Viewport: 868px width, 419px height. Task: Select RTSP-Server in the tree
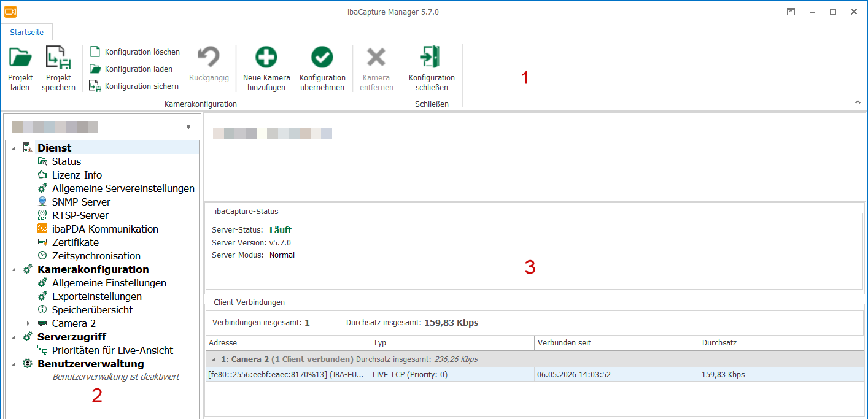[80, 215]
